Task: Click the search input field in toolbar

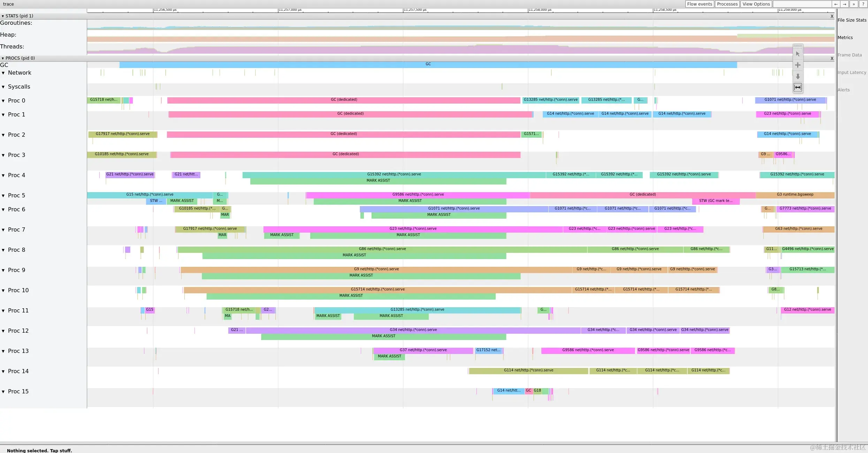Action: [x=802, y=4]
